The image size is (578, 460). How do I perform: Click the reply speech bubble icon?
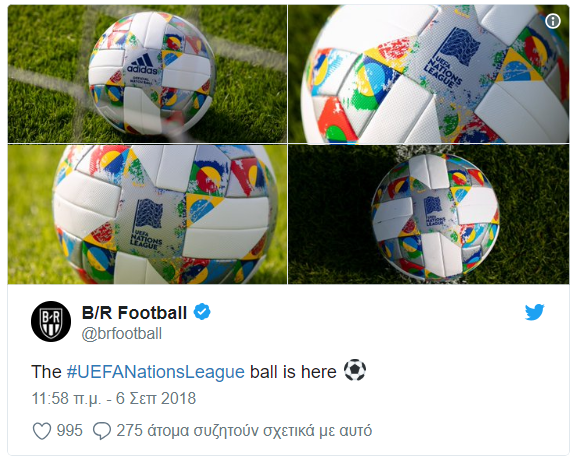pos(102,431)
